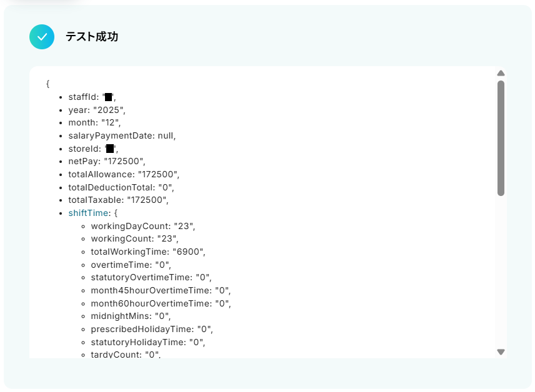Click the totalWorkingTime "6900" entry

[x=147, y=252]
